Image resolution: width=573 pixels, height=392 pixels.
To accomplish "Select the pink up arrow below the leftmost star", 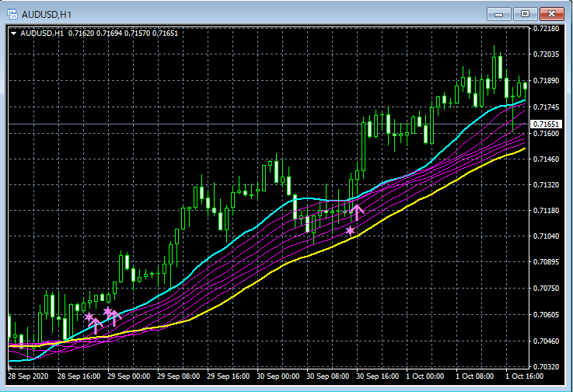I will pyautogui.click(x=96, y=326).
